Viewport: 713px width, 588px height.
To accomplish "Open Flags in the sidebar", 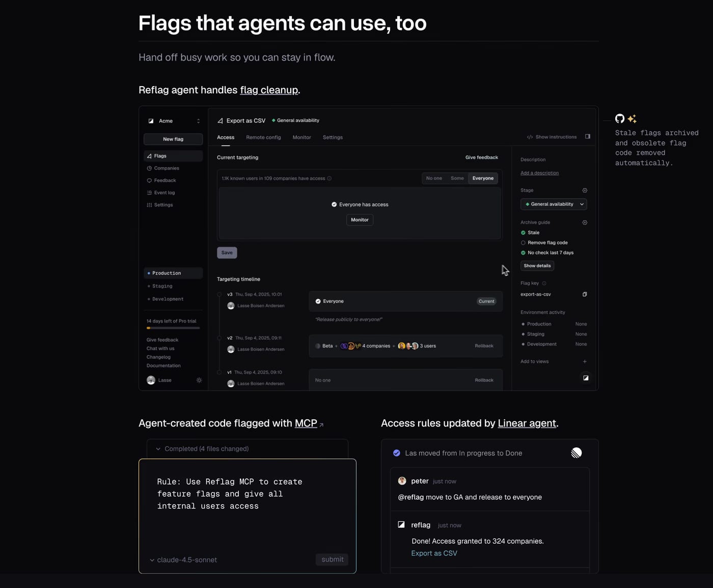I will pyautogui.click(x=173, y=156).
